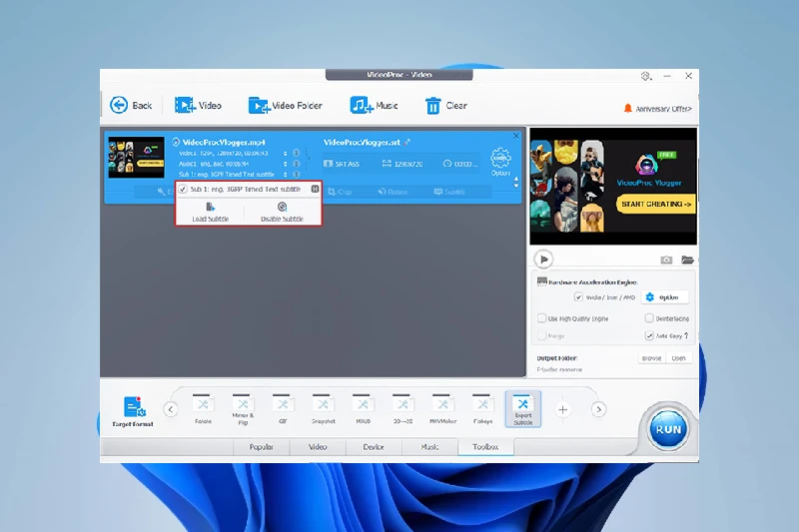799x532 pixels.
Task: Add a file with the Video button
Action: click(x=198, y=106)
